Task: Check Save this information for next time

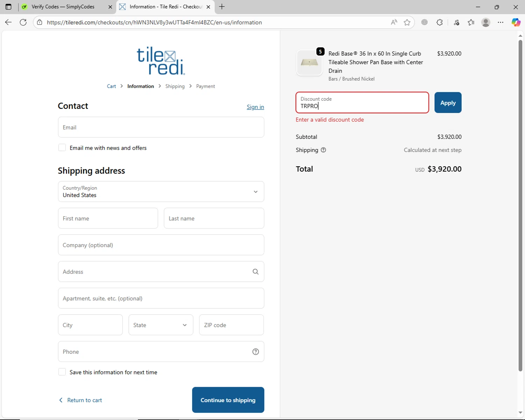Action: click(62, 372)
